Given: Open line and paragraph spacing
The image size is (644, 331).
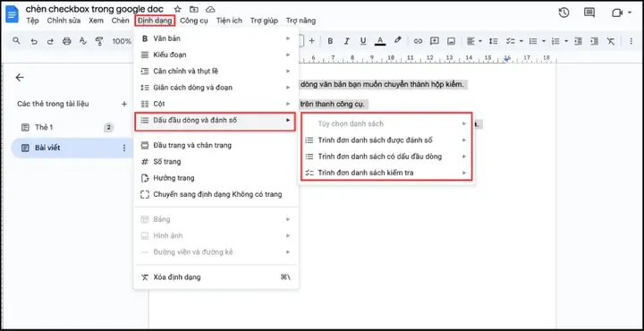Looking at the screenshot, I should 493,41.
